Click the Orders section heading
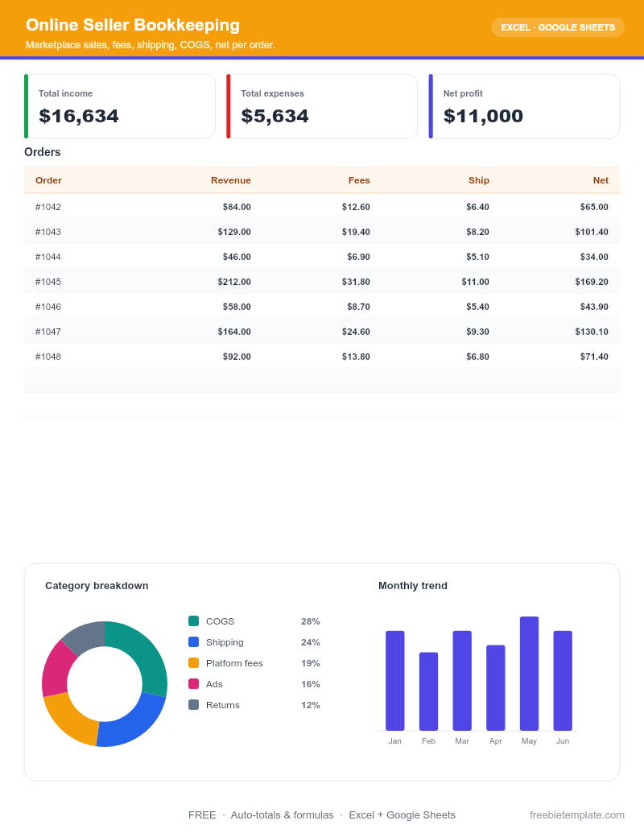 (x=43, y=152)
